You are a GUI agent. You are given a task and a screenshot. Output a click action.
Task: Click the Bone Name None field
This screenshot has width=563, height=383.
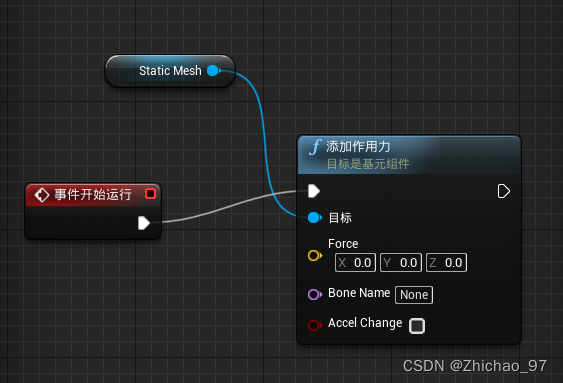(x=414, y=295)
